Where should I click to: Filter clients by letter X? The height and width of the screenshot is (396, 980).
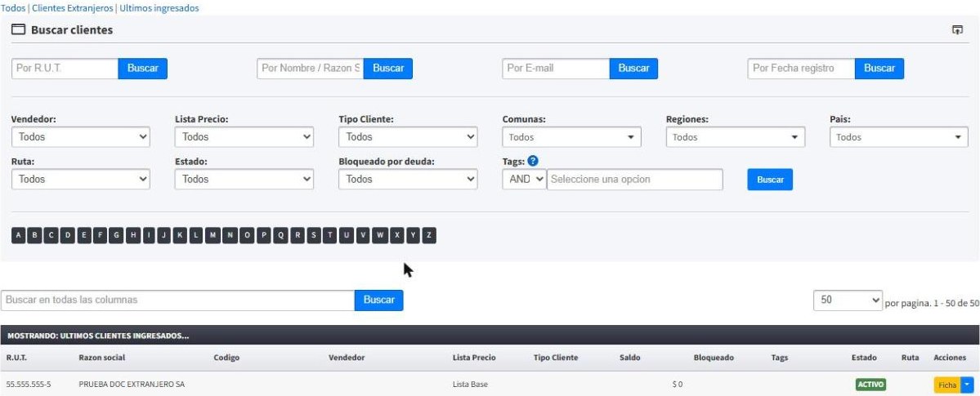[x=397, y=235]
